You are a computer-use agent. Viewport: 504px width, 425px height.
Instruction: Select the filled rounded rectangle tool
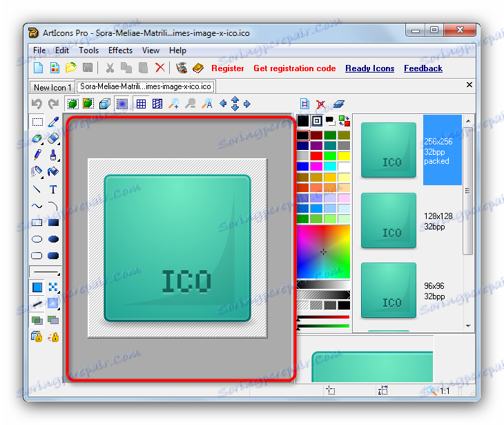[x=53, y=256]
